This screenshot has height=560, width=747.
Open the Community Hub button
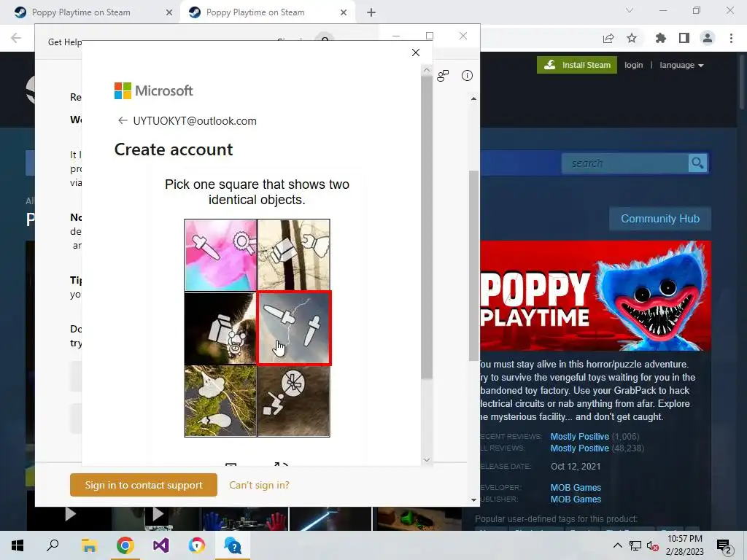point(659,219)
